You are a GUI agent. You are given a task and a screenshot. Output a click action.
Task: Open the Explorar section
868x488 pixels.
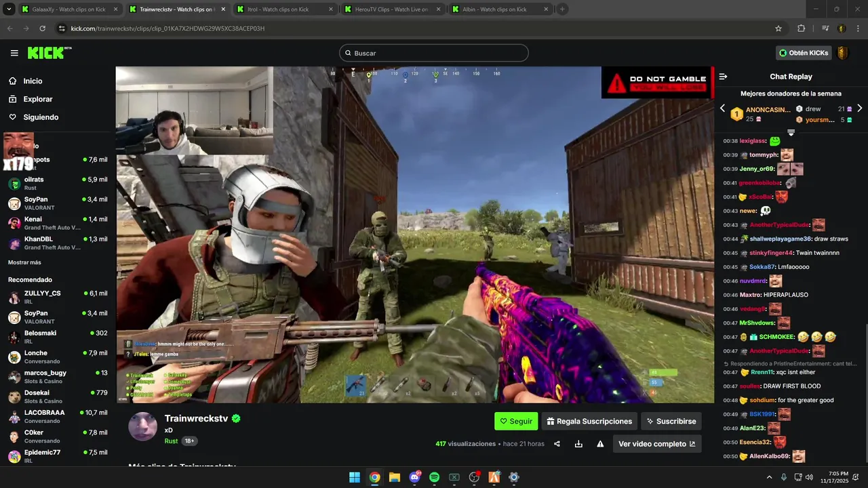(38, 99)
